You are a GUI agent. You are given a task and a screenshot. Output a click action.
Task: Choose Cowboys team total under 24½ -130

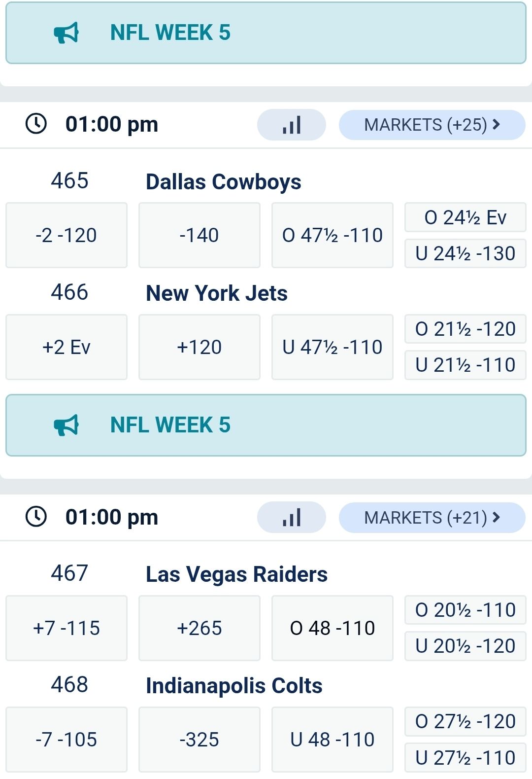pos(465,253)
